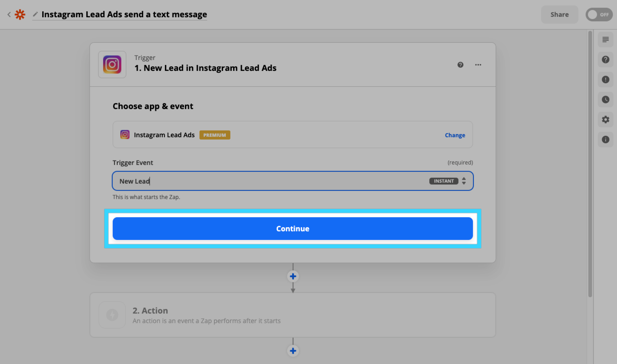Open the Help icon in right sidebar
The image size is (617, 364).
(x=605, y=60)
